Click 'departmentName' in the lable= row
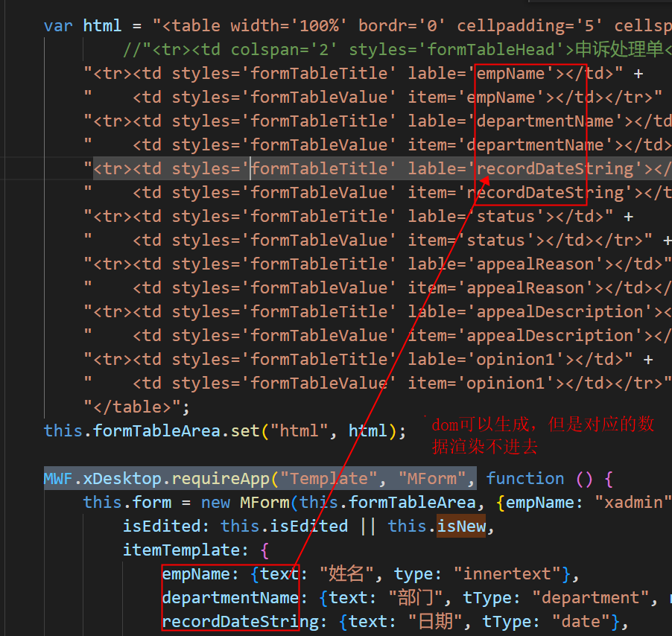Screen dimensions: 672x636 [x=545, y=121]
